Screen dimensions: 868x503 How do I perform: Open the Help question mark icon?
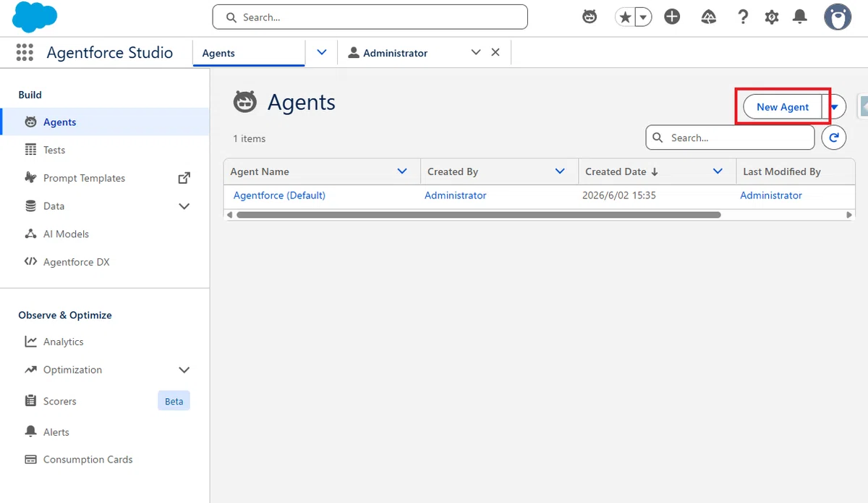pyautogui.click(x=743, y=17)
